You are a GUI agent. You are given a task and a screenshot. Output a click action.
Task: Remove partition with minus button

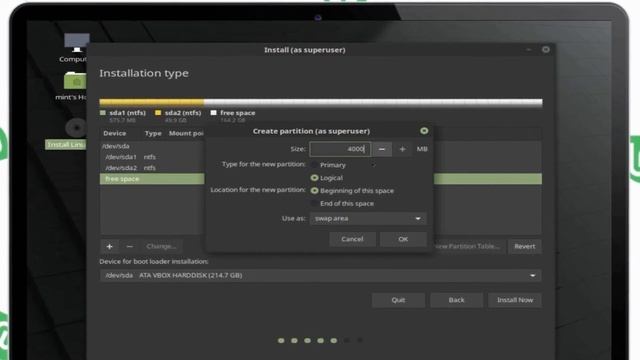point(129,247)
